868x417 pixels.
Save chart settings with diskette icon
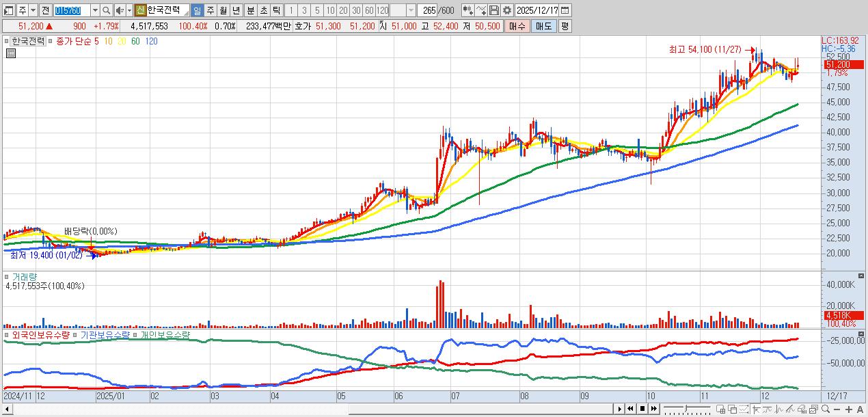(494, 10)
